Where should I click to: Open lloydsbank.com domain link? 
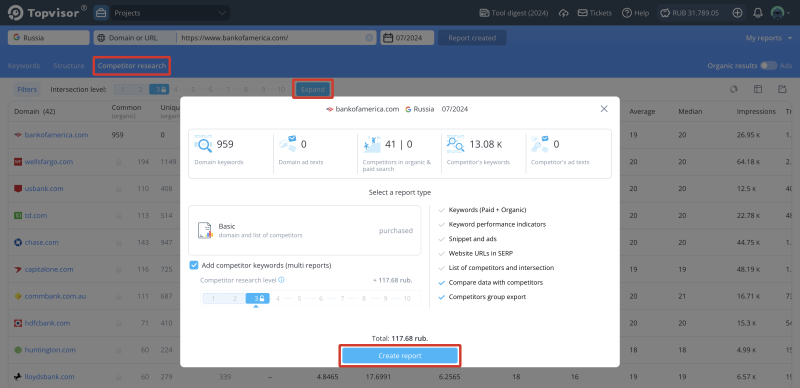(49, 377)
